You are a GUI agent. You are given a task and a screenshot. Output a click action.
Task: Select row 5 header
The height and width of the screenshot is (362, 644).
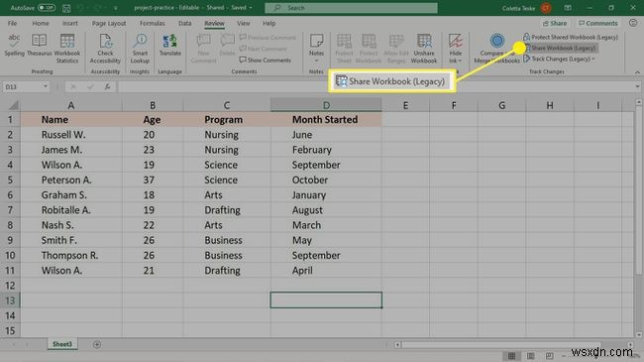point(10,181)
